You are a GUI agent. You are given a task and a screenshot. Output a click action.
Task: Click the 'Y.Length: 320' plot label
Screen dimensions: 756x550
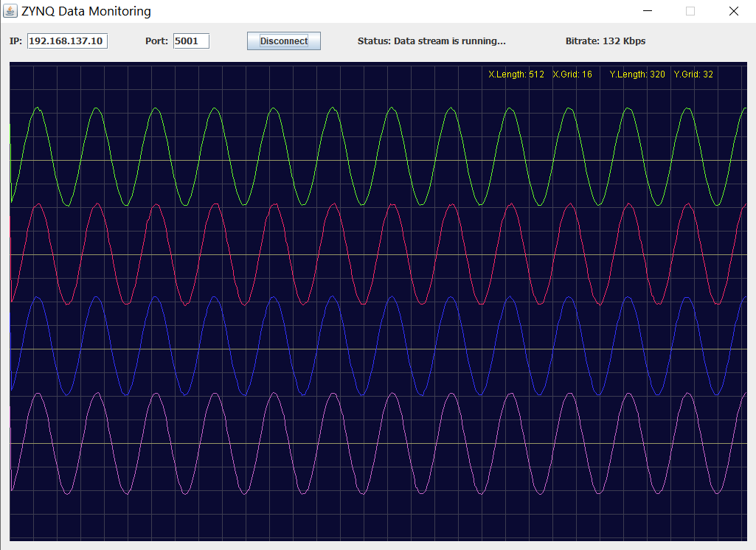tap(637, 74)
